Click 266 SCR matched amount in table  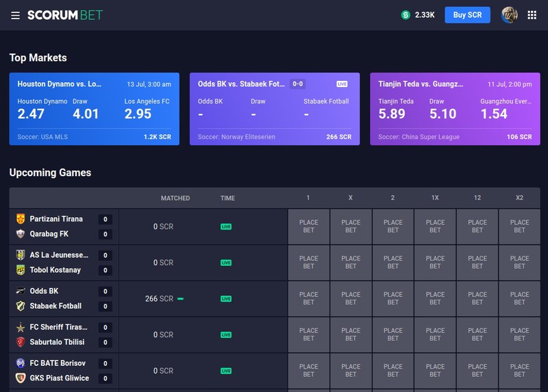point(159,299)
